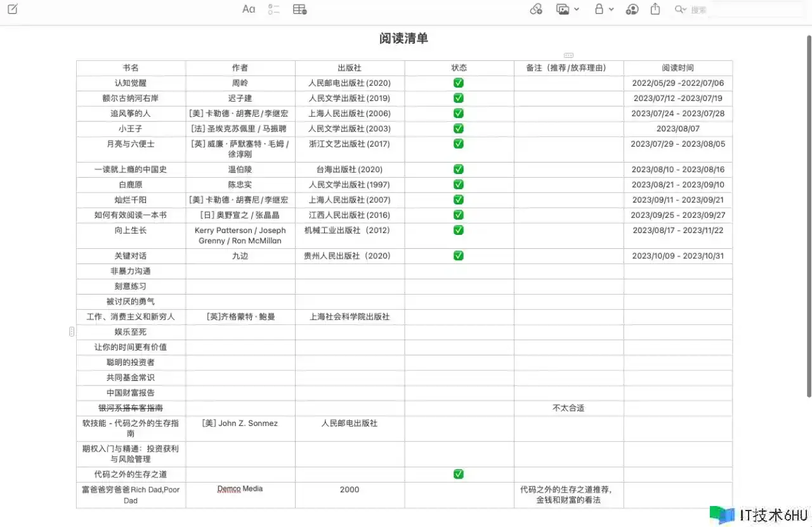
Task: Expand the media dropdown arrow
Action: [x=577, y=9]
